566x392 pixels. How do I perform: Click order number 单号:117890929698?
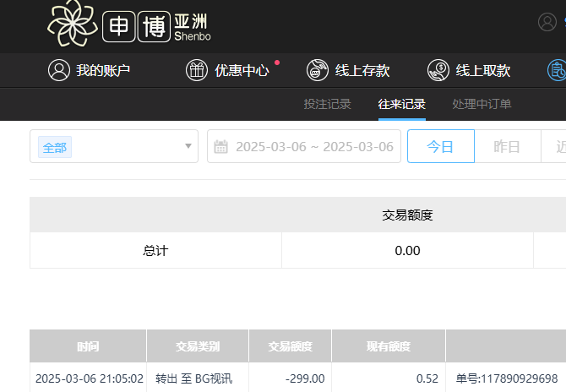pos(507,378)
